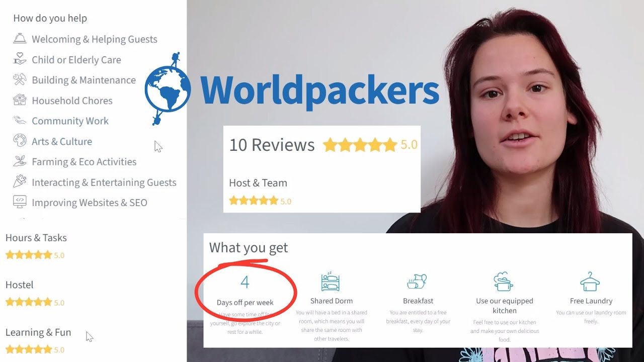Viewport: 644px width, 362px height.
Task: Click the free breakfast description text
Action: click(x=418, y=321)
